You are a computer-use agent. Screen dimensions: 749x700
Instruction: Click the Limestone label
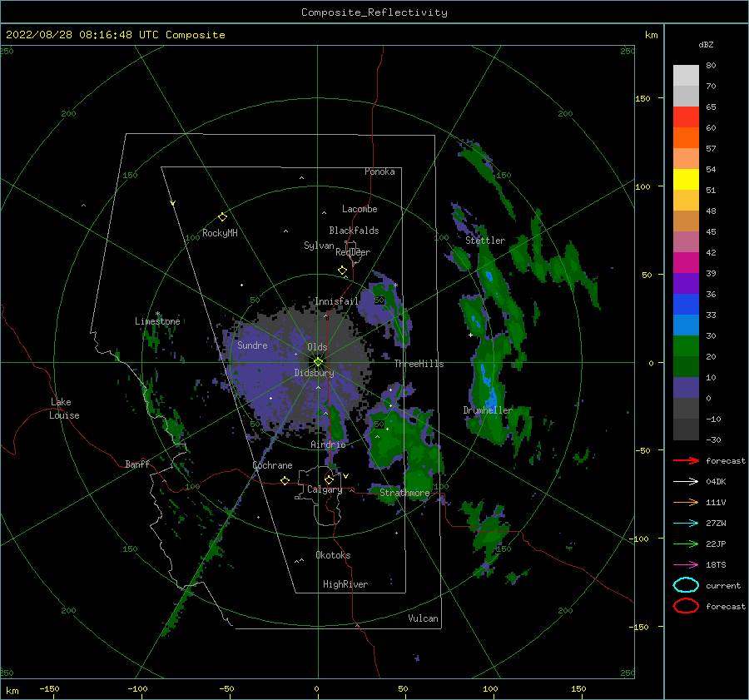tap(157, 321)
